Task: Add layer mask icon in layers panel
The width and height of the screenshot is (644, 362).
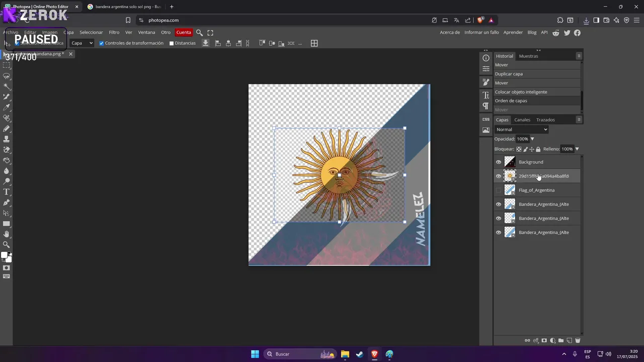Action: [x=544, y=340]
